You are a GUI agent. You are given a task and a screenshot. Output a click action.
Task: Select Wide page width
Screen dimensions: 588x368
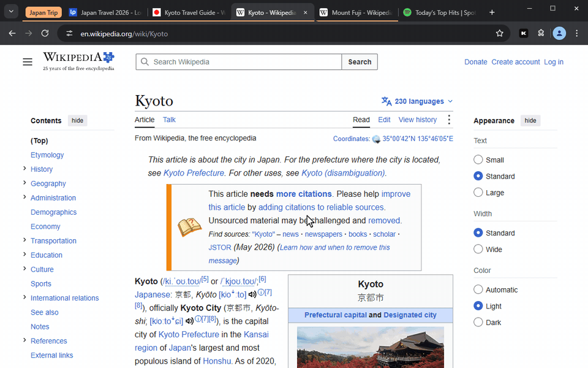tap(478, 249)
